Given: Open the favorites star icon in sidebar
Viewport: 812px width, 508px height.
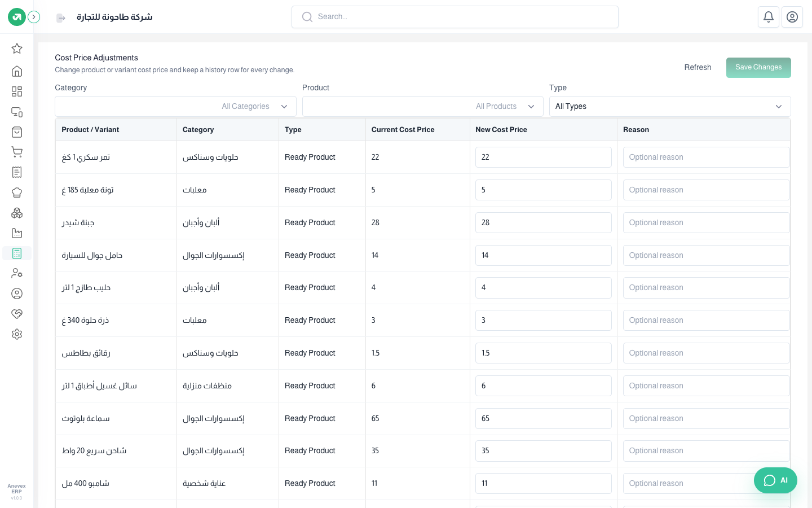Looking at the screenshot, I should point(17,49).
